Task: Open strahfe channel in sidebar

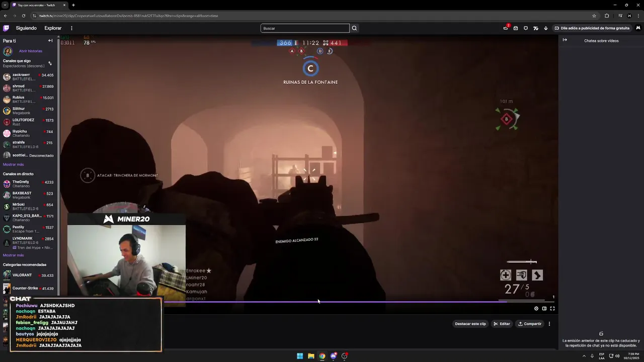Action: click(x=29, y=144)
